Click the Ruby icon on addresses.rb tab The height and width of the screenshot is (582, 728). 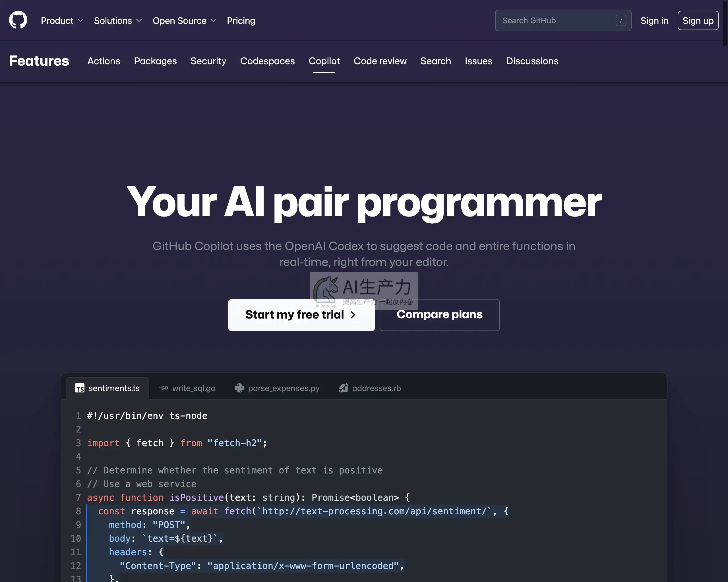point(344,388)
